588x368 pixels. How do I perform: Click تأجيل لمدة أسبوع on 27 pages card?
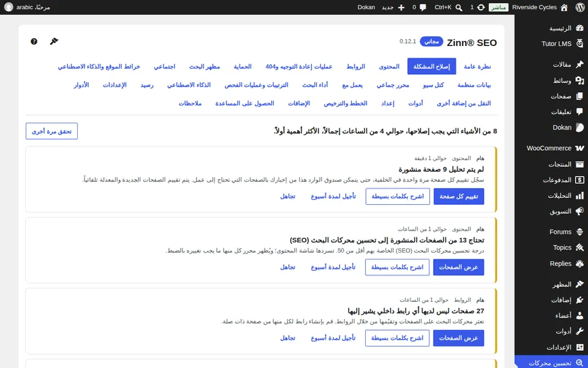pyautogui.click(x=333, y=338)
